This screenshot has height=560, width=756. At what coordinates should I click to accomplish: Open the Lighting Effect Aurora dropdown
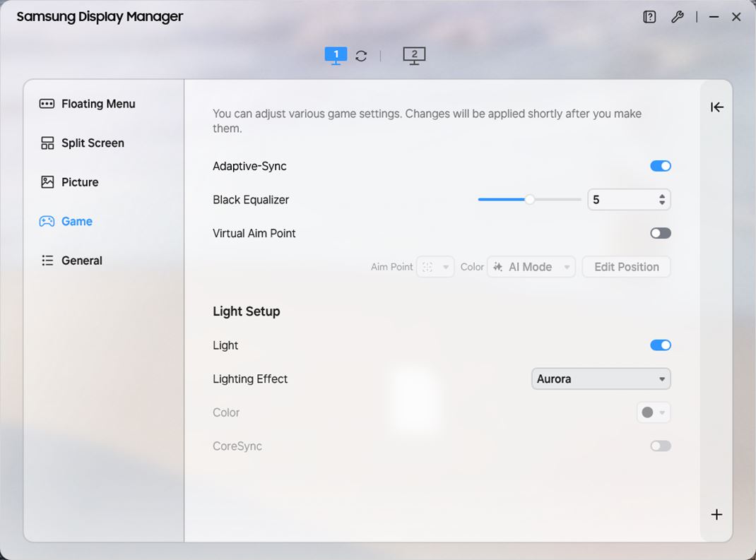coord(601,379)
